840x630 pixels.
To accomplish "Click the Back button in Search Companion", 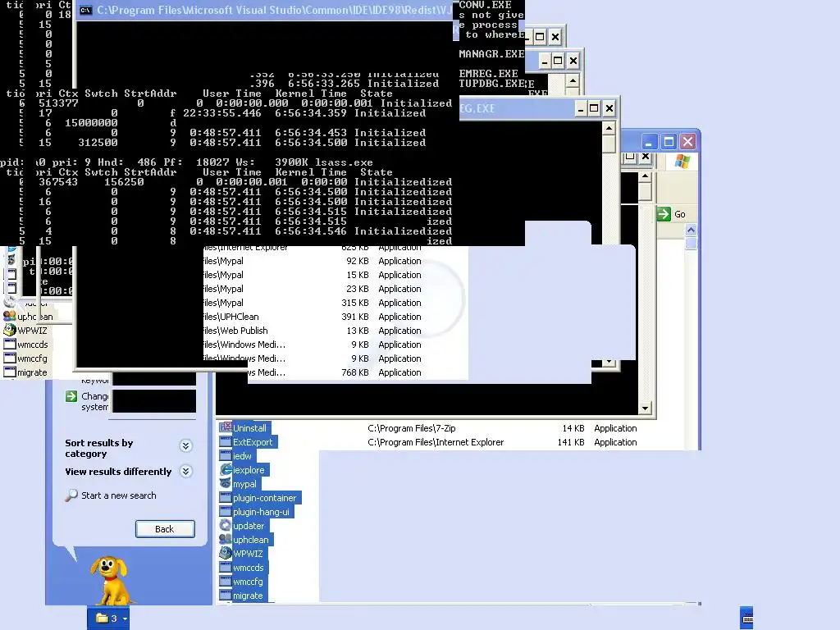I will (x=165, y=529).
